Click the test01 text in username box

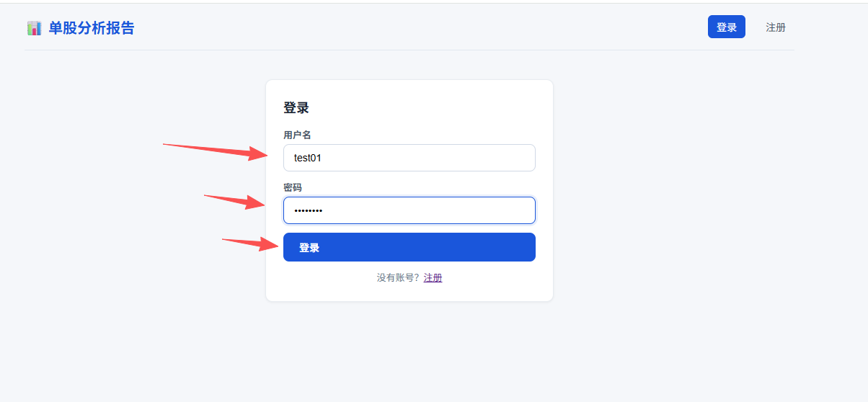307,158
